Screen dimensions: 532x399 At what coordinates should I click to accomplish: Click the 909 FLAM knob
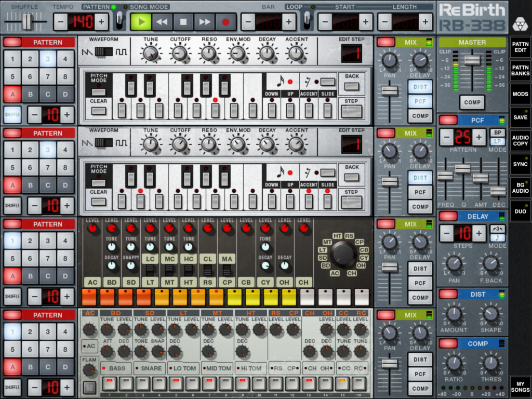89,370
